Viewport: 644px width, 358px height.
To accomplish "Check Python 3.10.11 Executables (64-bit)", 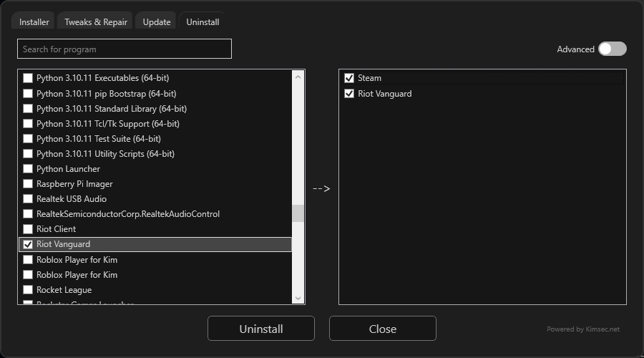I will 28,78.
